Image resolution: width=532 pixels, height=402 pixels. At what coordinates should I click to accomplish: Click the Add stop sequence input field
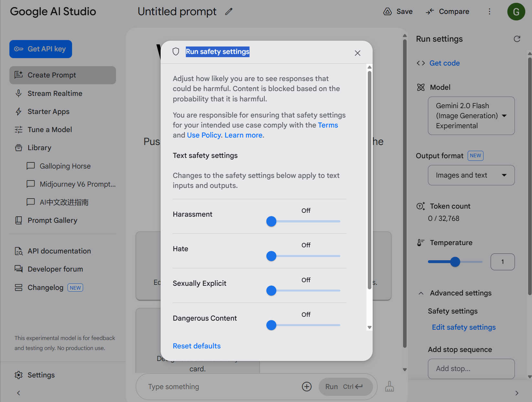(x=471, y=369)
